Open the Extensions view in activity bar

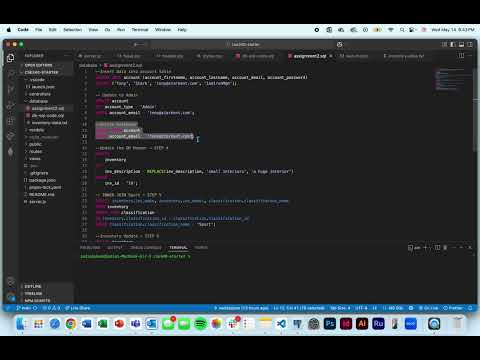(10, 121)
